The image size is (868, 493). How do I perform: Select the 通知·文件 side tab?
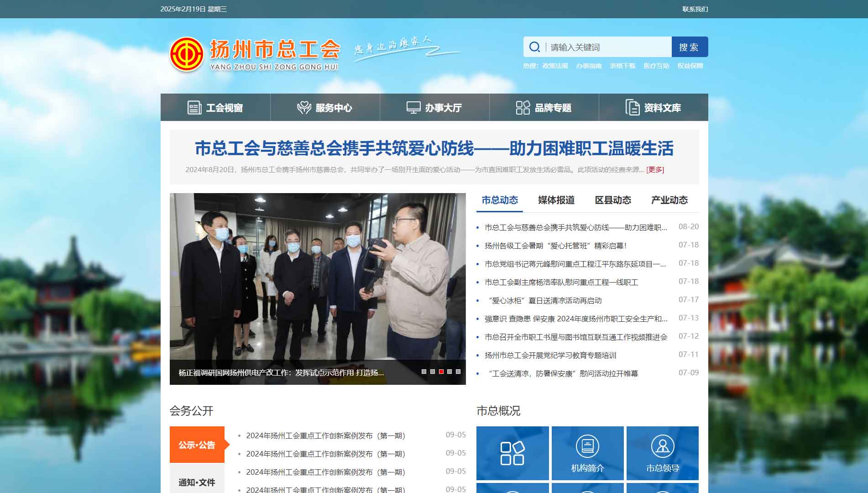(x=197, y=482)
